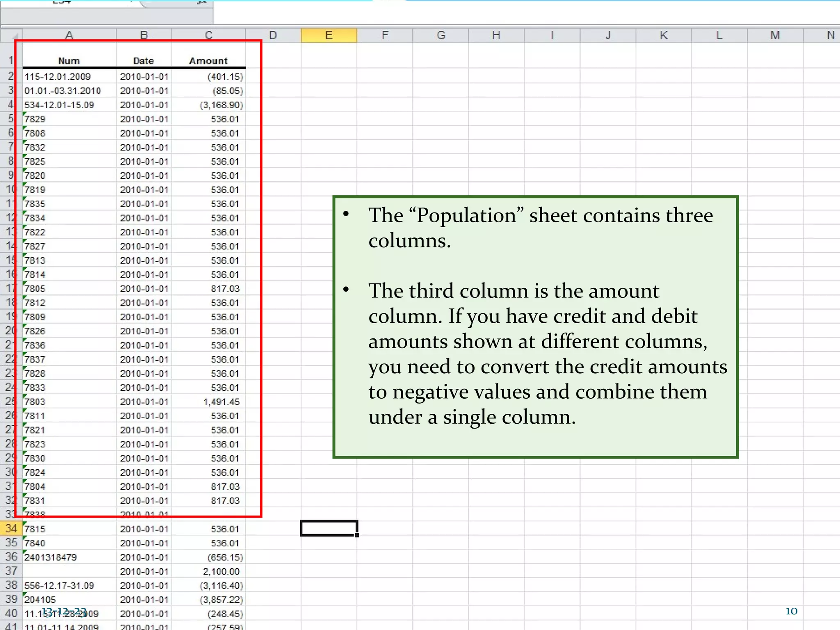Click the active cell E34
Viewport: 840px width, 630px height.
[329, 528]
